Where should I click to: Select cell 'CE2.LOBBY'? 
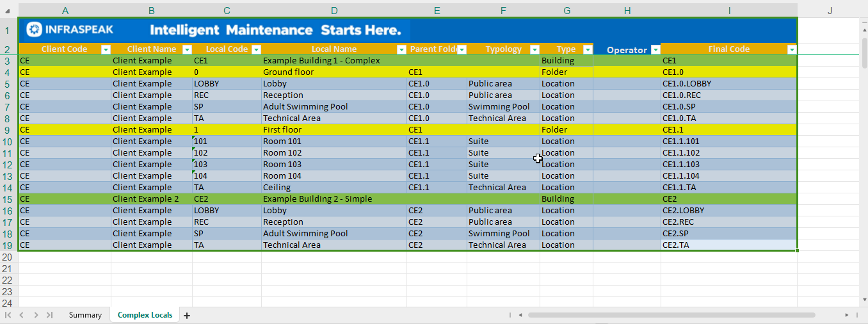tap(729, 211)
